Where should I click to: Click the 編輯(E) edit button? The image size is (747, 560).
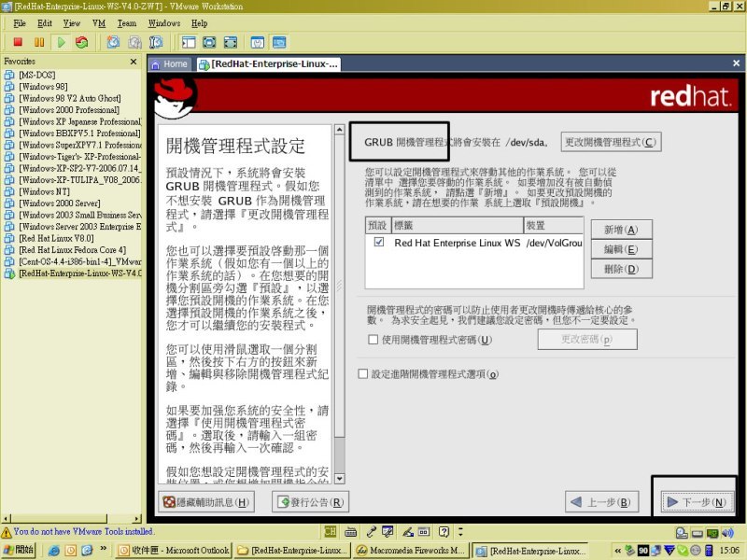[x=621, y=249]
